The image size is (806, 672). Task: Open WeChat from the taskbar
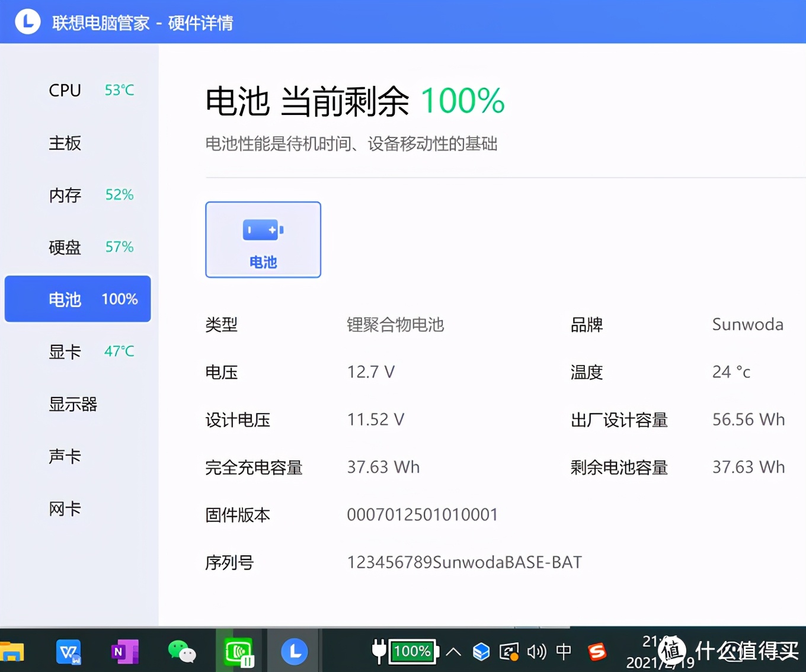coord(181,651)
